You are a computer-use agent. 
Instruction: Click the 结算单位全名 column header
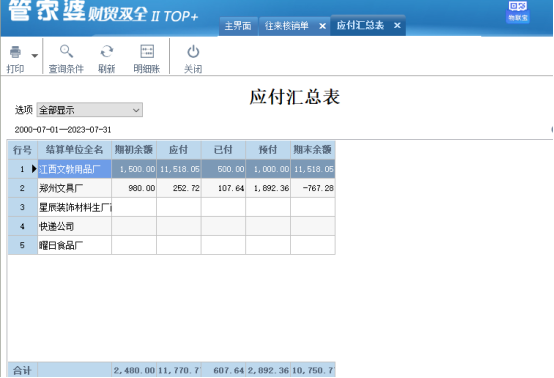point(75,150)
